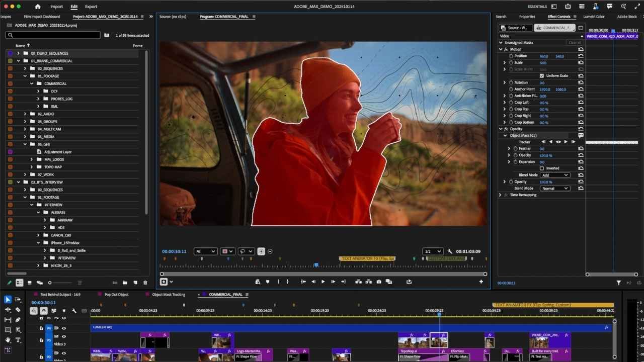Disable the Uniform Scale checkbox
This screenshot has height=362, width=644.
[542, 75]
